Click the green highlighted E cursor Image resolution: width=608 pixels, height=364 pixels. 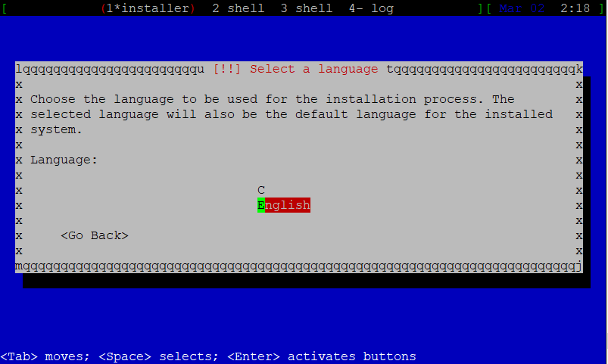[x=261, y=205]
